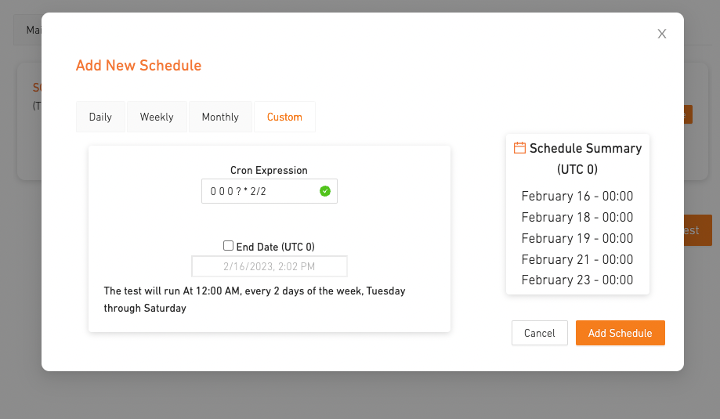Enable the End Date checkbox
The height and width of the screenshot is (420, 720).
(228, 245)
